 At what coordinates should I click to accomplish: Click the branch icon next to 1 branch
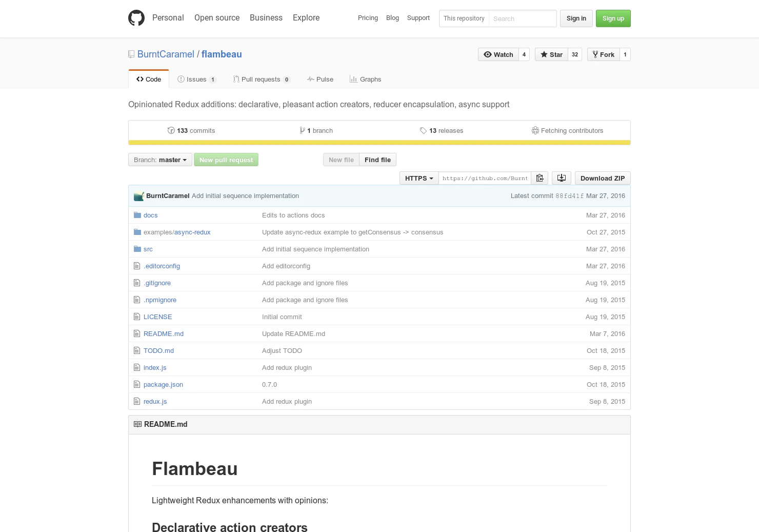tap(303, 130)
